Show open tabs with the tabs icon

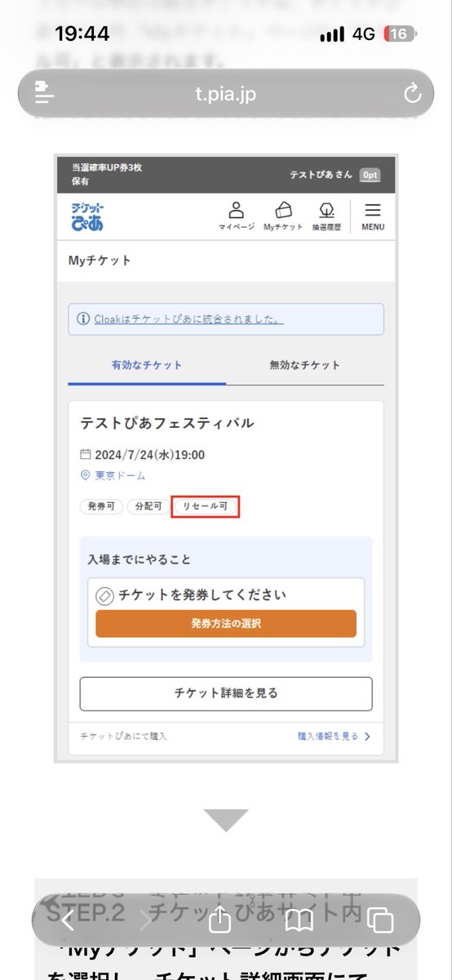click(380, 920)
